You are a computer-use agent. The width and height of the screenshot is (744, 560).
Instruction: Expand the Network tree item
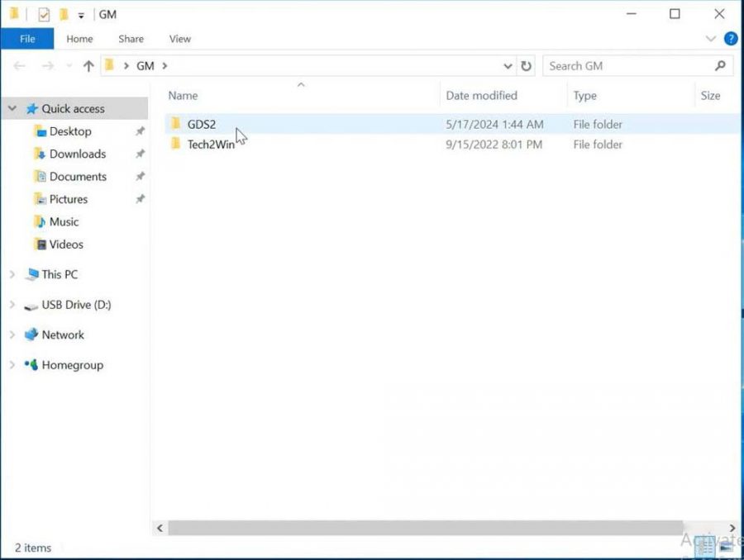pos(12,335)
